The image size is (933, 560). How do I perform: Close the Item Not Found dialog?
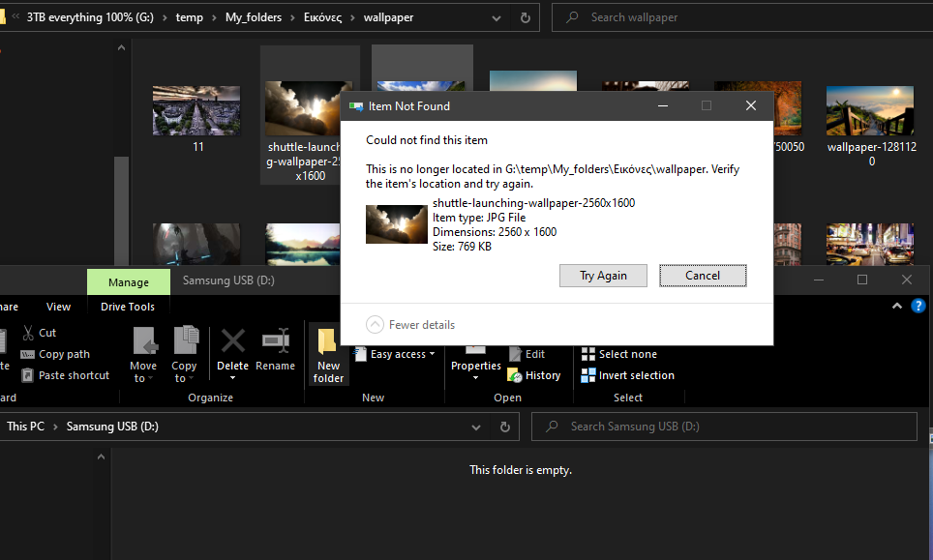coord(751,105)
